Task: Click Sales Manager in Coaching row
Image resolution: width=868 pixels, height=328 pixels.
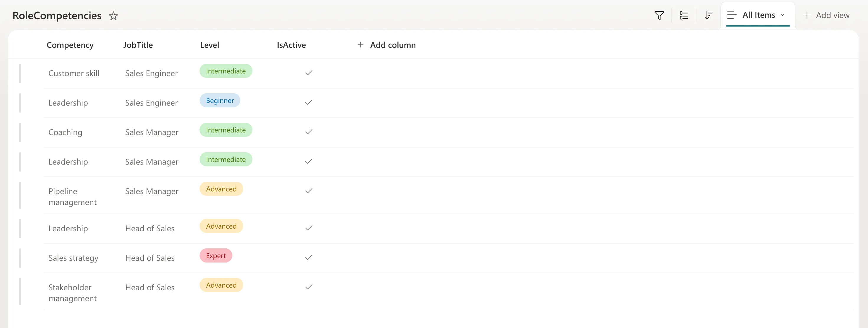Action: click(x=152, y=132)
